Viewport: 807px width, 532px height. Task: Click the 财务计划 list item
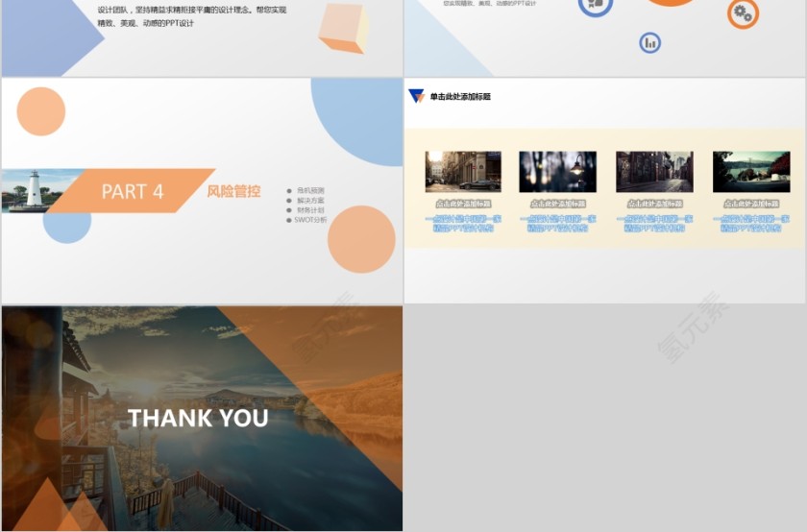(310, 209)
